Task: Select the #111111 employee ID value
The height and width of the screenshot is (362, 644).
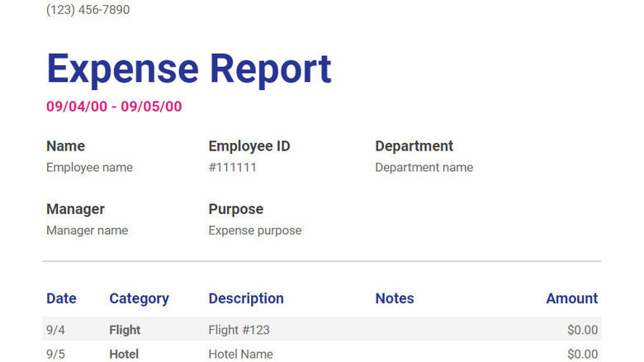Action: [x=232, y=168]
